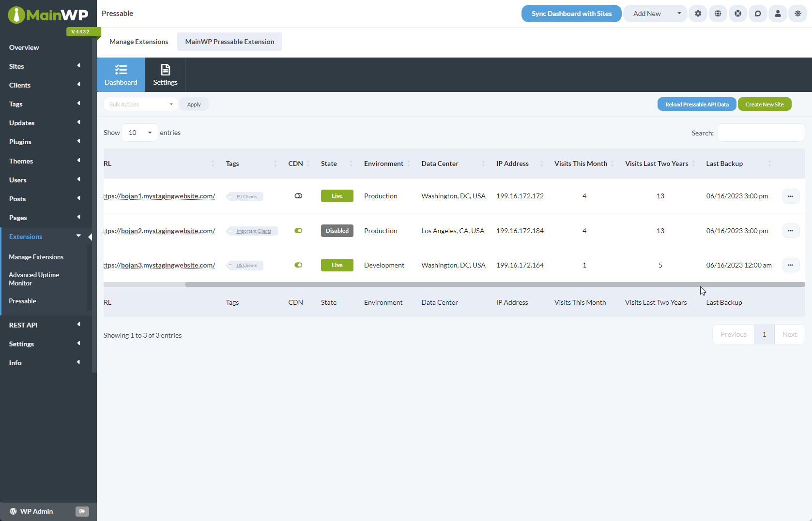The width and height of the screenshot is (812, 521).
Task: Open row actions ellipsis for bojan1 site
Action: coord(791,196)
